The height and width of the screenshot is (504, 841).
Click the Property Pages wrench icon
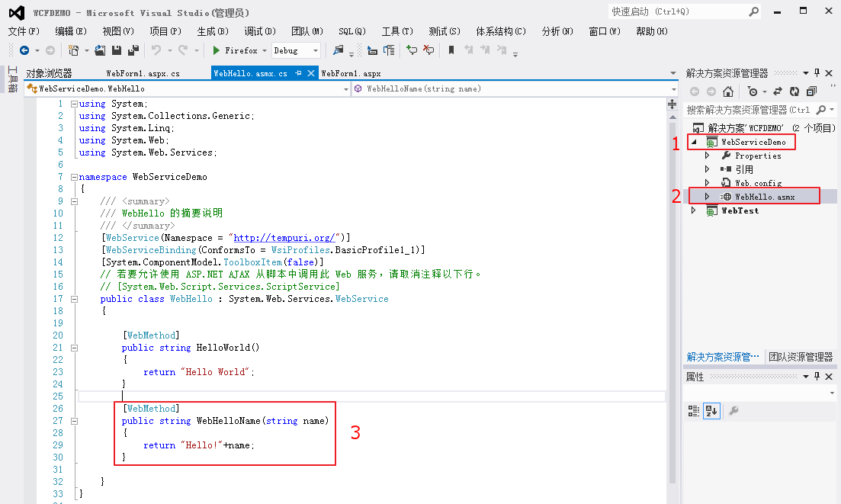pos(733,411)
